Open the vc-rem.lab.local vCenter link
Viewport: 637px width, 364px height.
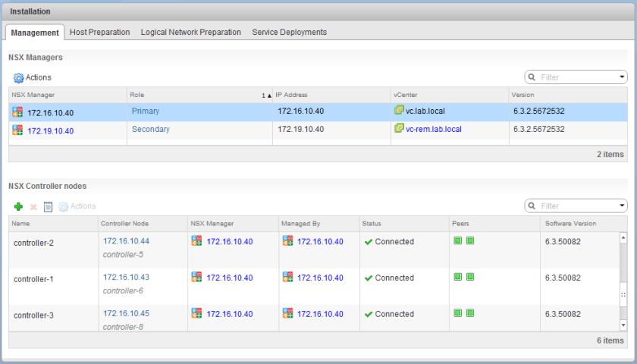(433, 129)
